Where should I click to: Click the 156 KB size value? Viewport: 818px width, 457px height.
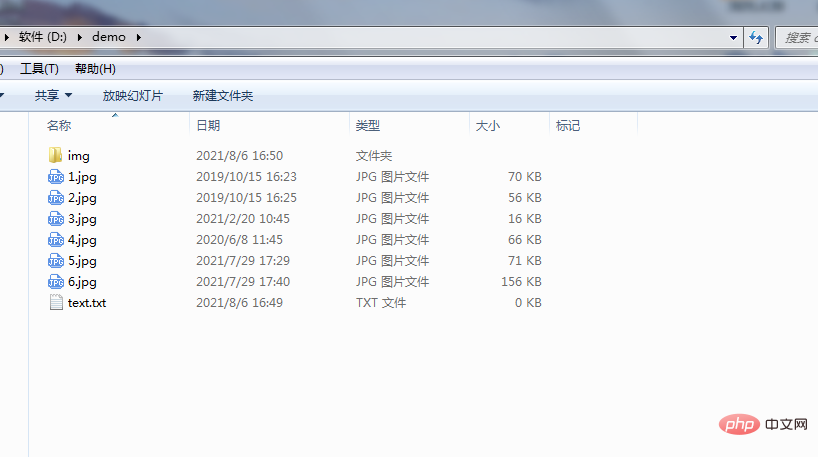coord(521,282)
